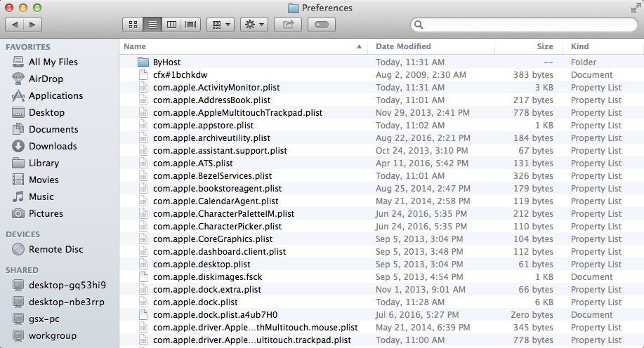Open Desktop in sidebar
644x348 pixels.
pos(46,112)
